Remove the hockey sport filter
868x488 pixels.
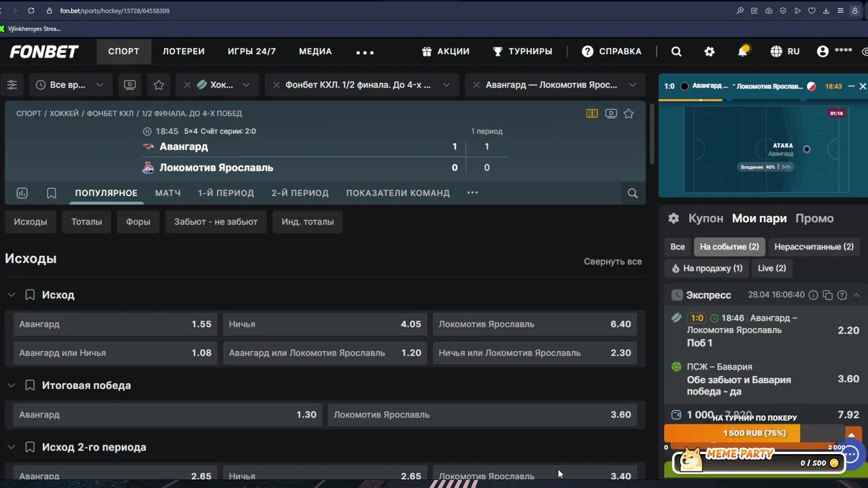pos(187,85)
